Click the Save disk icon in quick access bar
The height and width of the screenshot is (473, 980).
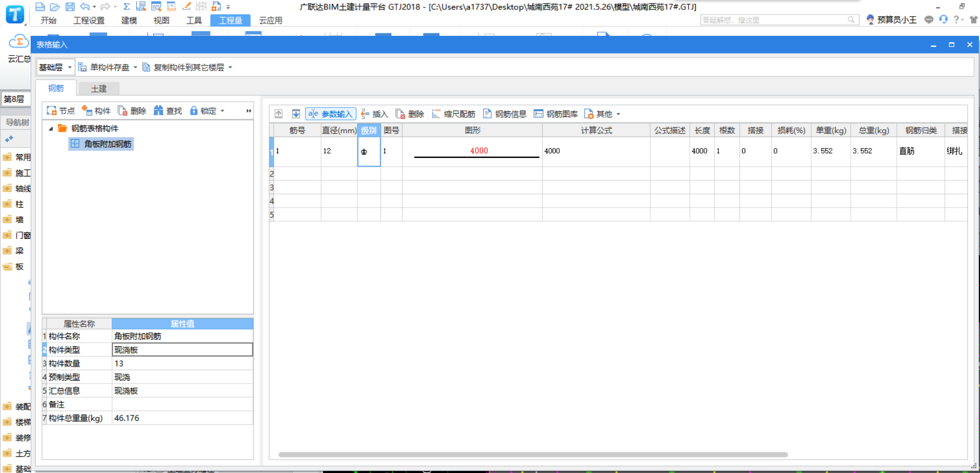[70, 7]
